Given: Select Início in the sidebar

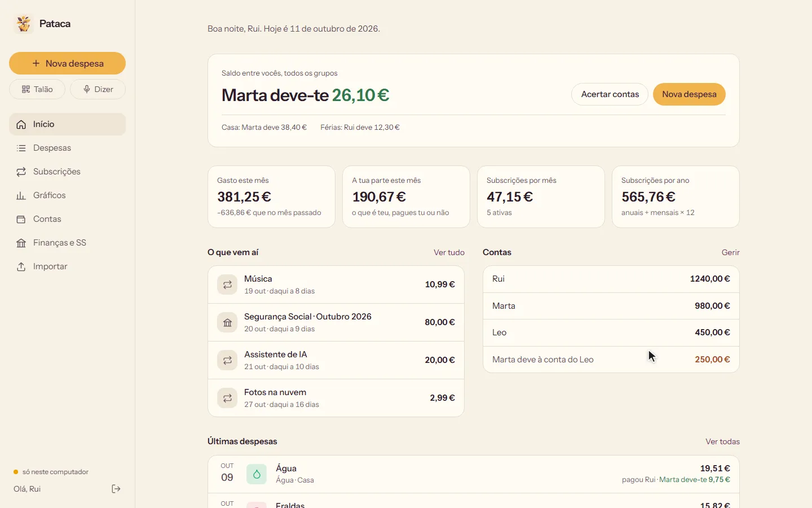Looking at the screenshot, I should tap(67, 124).
